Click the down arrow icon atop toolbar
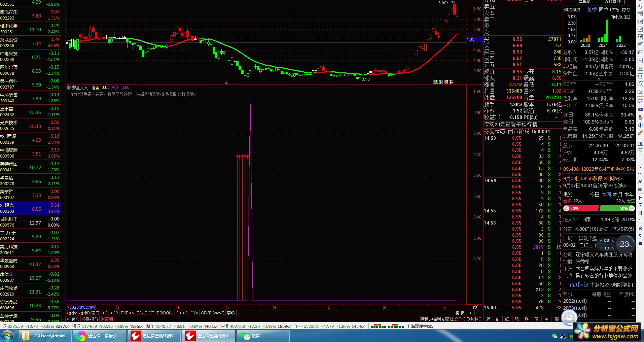Image resolution: width=644 pixels, height=342 pixels. pyautogui.click(x=640, y=6)
